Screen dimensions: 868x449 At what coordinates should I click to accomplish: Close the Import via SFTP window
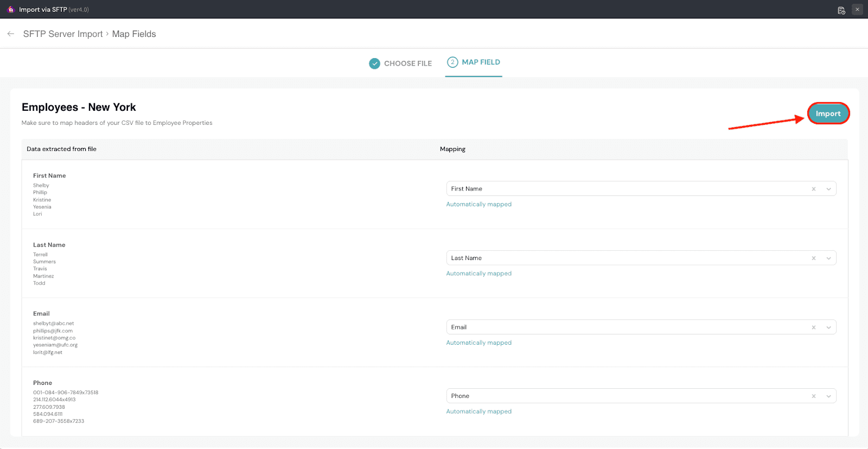(x=857, y=9)
